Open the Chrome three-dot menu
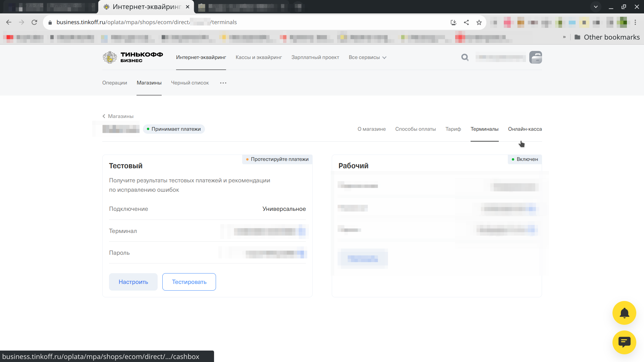Image resolution: width=644 pixels, height=362 pixels. coord(635,22)
